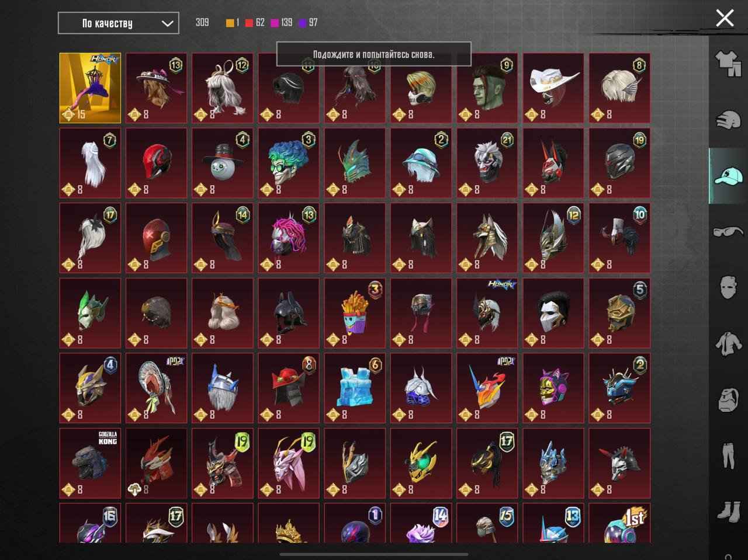
Task: Choose the ice block headgear item
Action: [355, 388]
